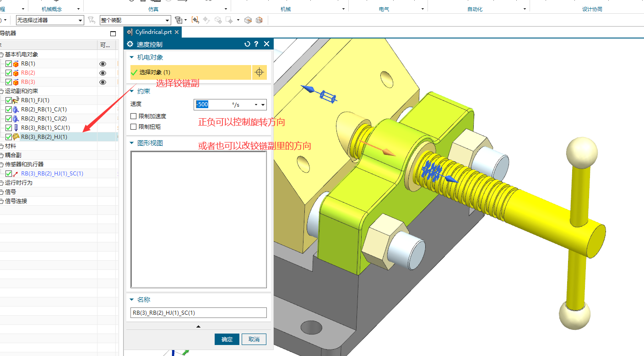The width and height of the screenshot is (644, 356).
Task: Select the 运行时行为 tree folder
Action: (x=19, y=183)
